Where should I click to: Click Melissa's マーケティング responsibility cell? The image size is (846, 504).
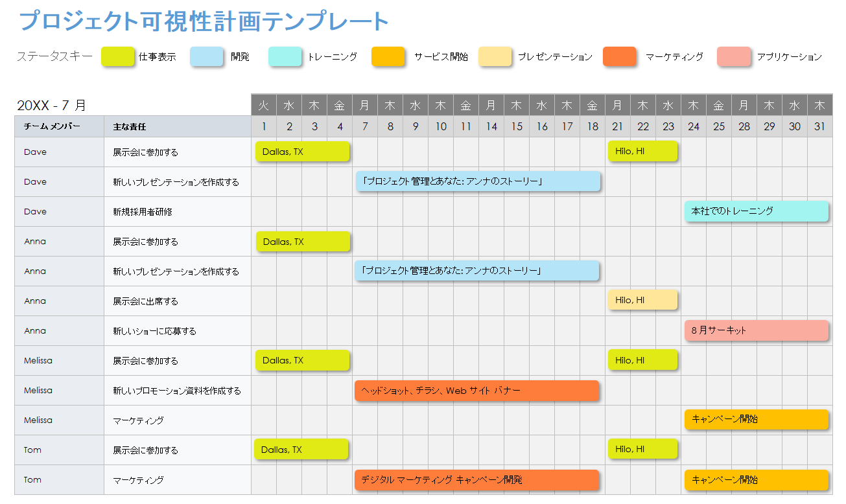pos(178,420)
